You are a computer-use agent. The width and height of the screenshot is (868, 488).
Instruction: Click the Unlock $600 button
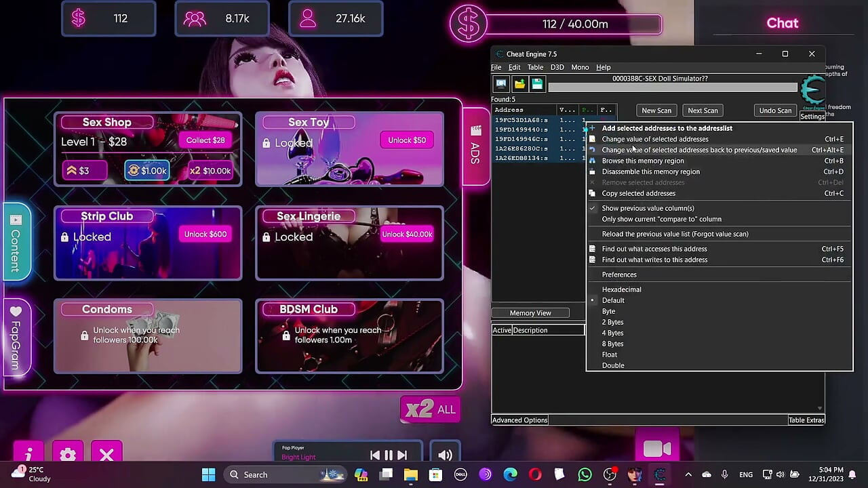coord(205,234)
